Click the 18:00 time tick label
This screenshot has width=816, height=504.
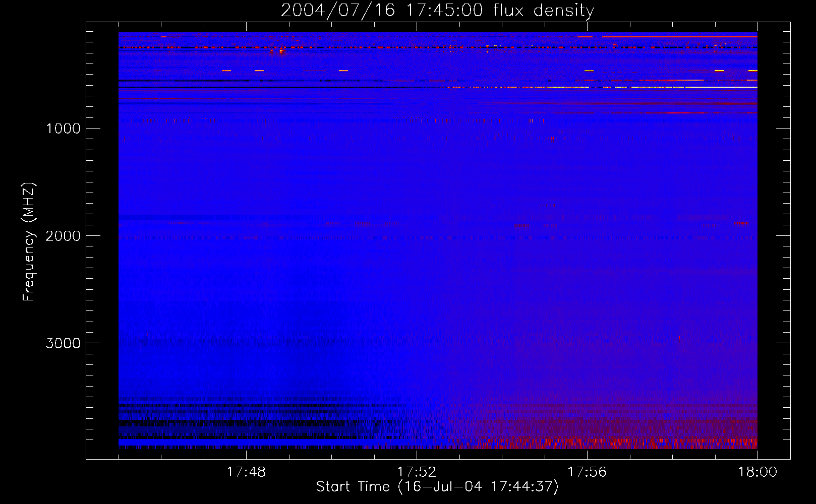click(757, 472)
